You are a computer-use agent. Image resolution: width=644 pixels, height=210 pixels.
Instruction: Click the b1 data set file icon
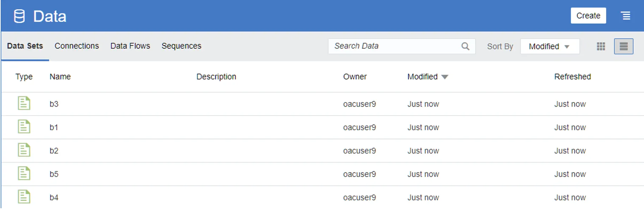tap(24, 127)
